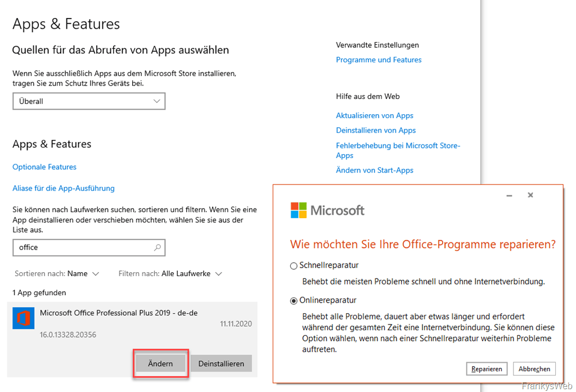
Task: Open the Optionale Features link
Action: pos(44,167)
